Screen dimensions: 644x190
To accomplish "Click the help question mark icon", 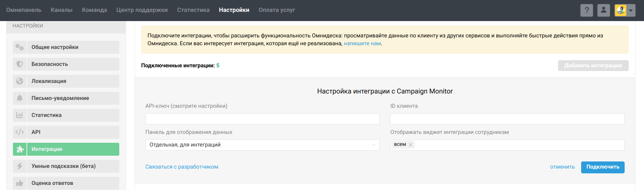I will 587,10.
